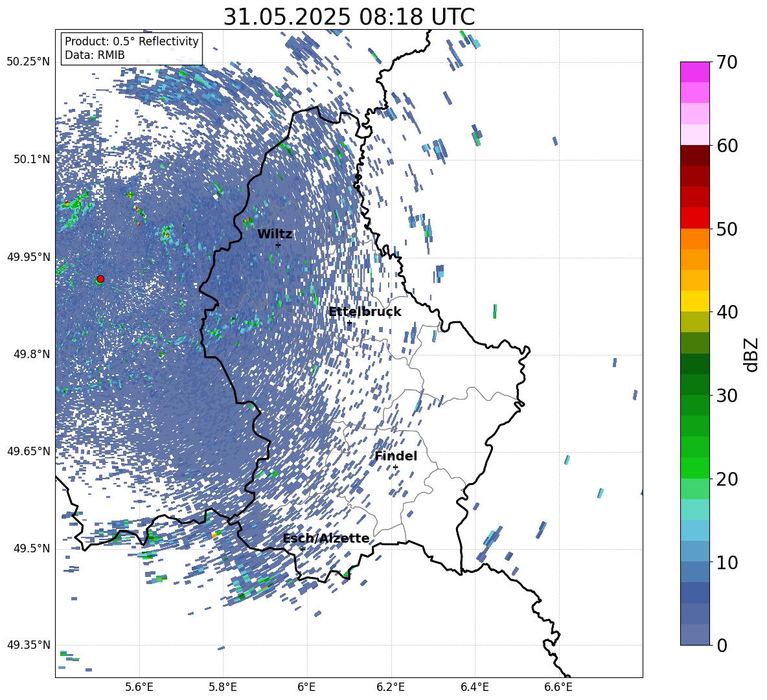Viewport: 767px width, 700px height.
Task: Click the 50.25°N latitude label
Action: click(29, 62)
